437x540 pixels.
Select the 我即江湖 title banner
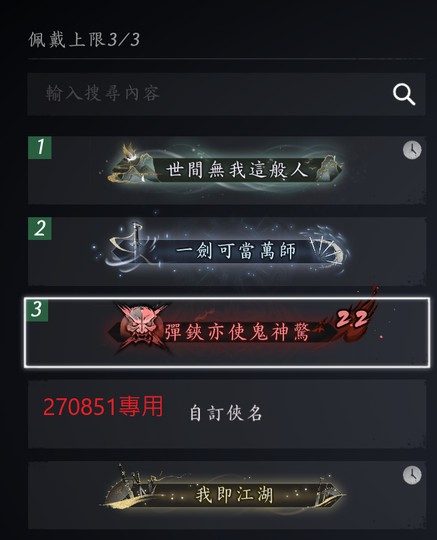[227, 495]
